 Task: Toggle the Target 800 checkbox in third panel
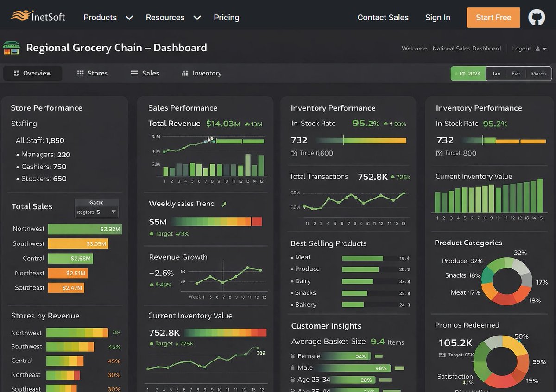(x=293, y=153)
